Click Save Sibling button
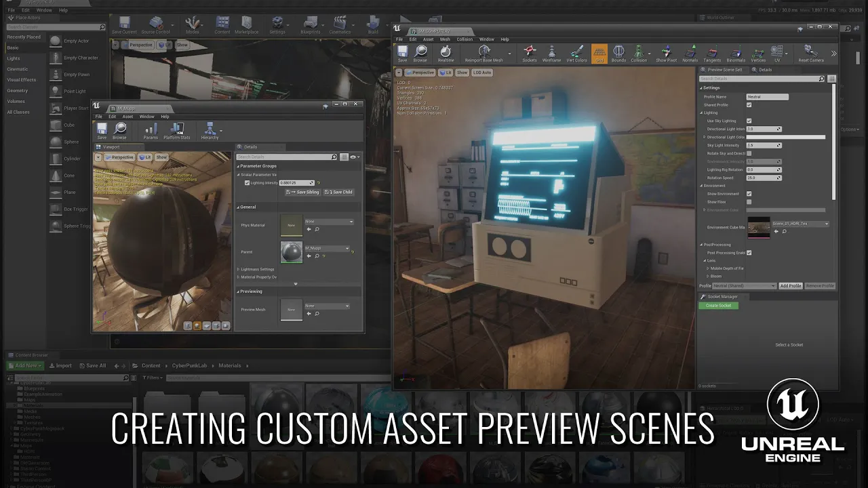868x488 pixels. [x=303, y=192]
